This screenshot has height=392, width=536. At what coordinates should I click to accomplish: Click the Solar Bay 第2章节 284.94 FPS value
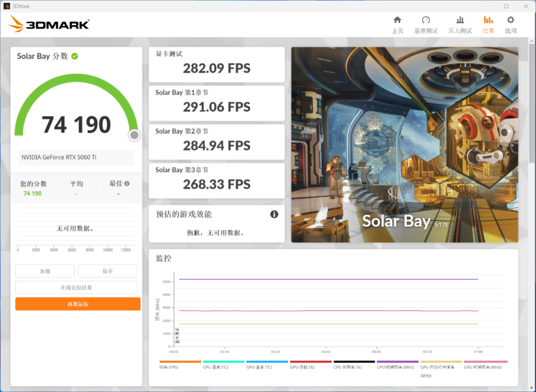coord(217,146)
